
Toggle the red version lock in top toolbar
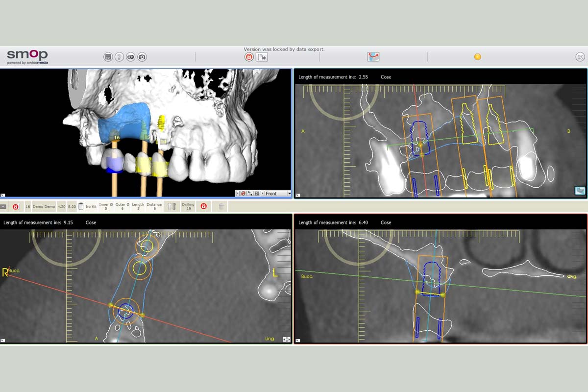coord(249,57)
